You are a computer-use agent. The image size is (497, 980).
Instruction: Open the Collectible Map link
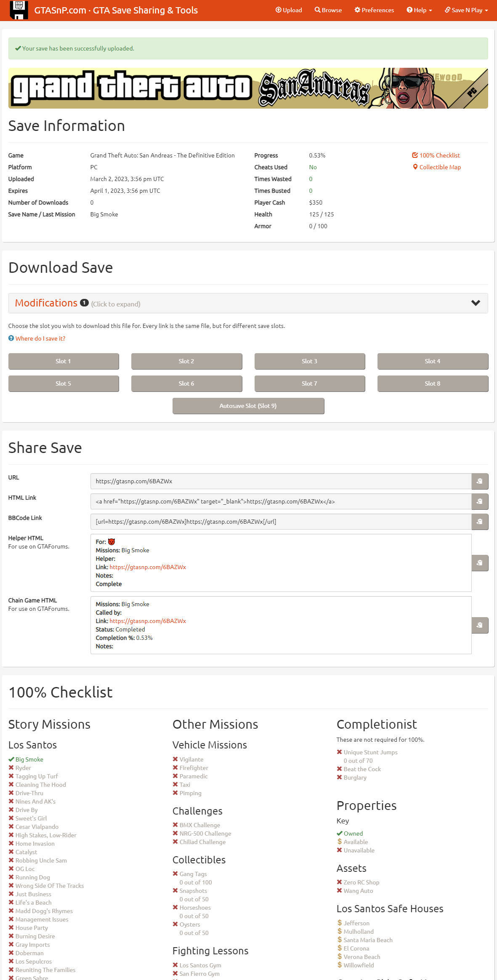tap(440, 167)
